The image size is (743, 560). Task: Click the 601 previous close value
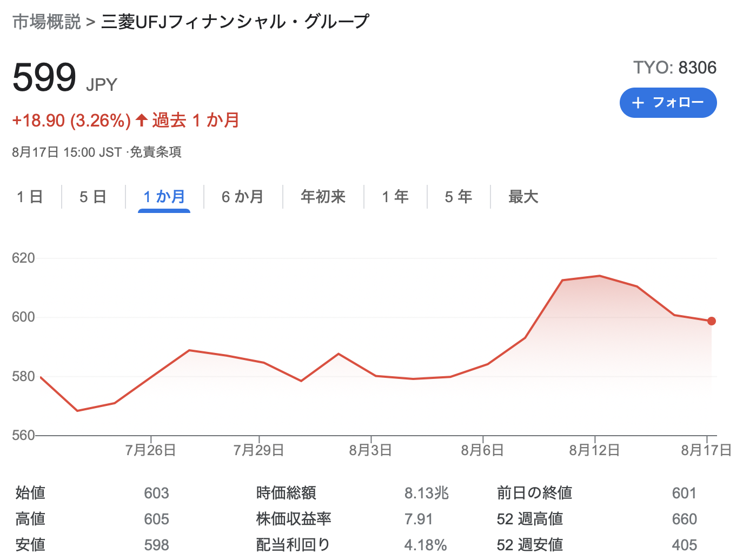pyautogui.click(x=684, y=493)
